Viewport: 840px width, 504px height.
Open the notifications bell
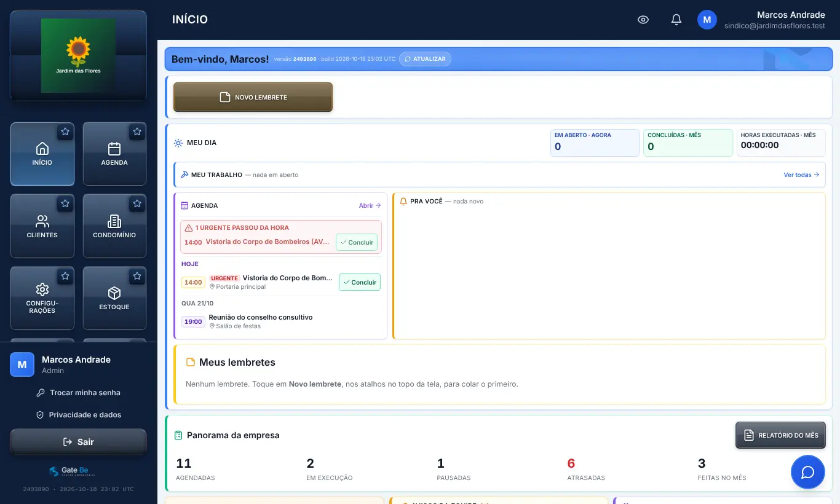[x=676, y=20]
